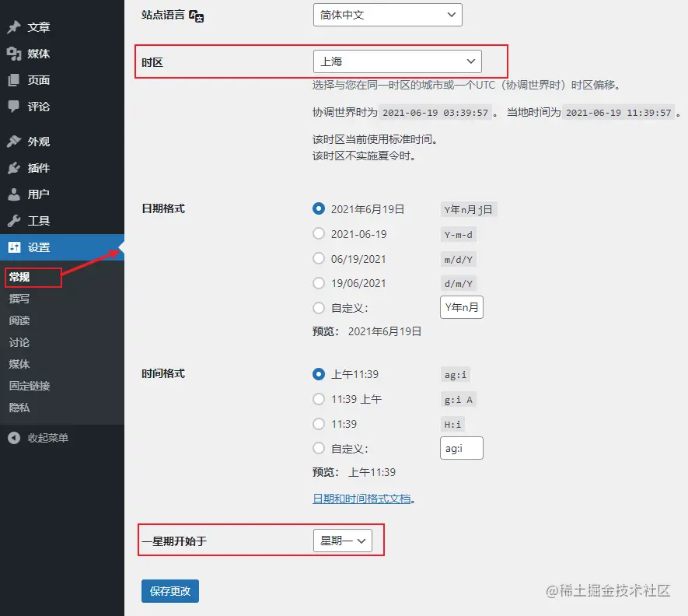This screenshot has width=688, height=616.
Task: Open the 阅读 settings submenu
Action: [x=19, y=320]
